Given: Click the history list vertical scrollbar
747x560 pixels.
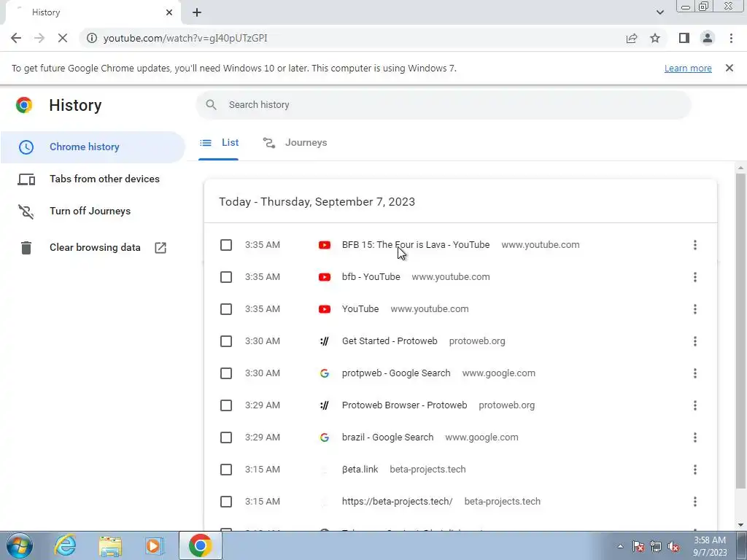Looking at the screenshot, I should (740, 330).
